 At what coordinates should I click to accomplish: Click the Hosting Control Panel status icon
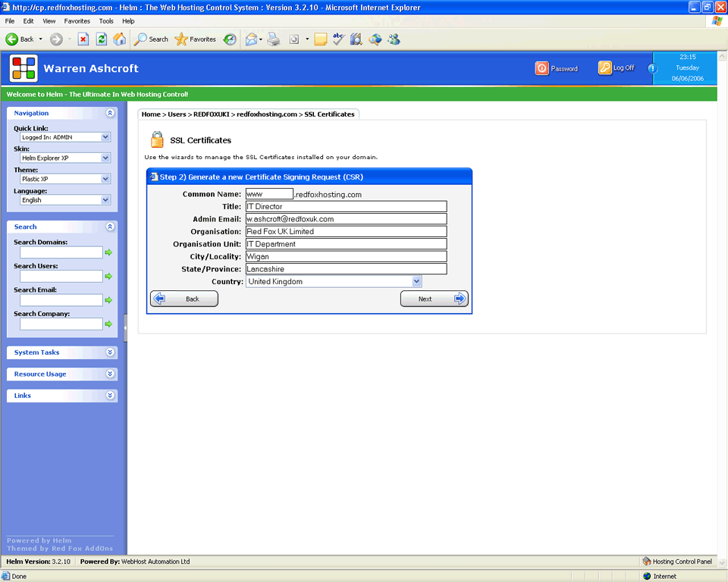pyautogui.click(x=646, y=562)
